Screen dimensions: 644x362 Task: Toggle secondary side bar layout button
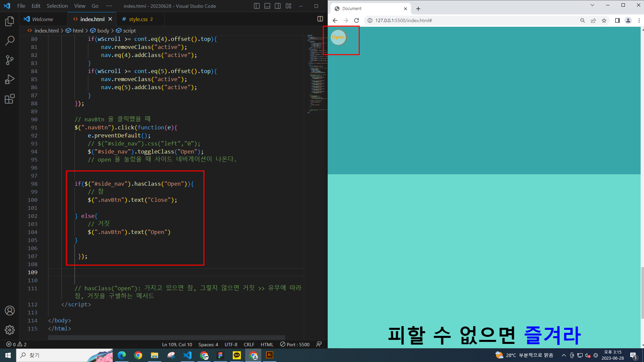[278, 6]
